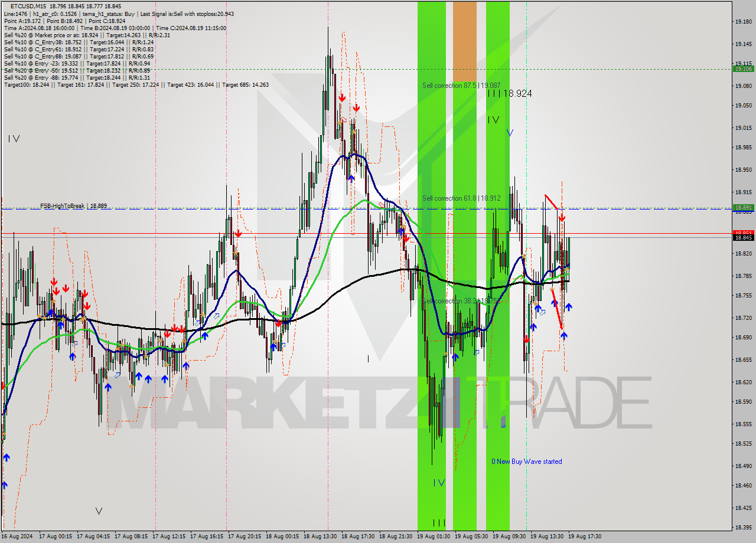Click the '18 Aug 17:30' time axis label
Image resolution: width=756 pixels, height=543 pixels.
358,537
